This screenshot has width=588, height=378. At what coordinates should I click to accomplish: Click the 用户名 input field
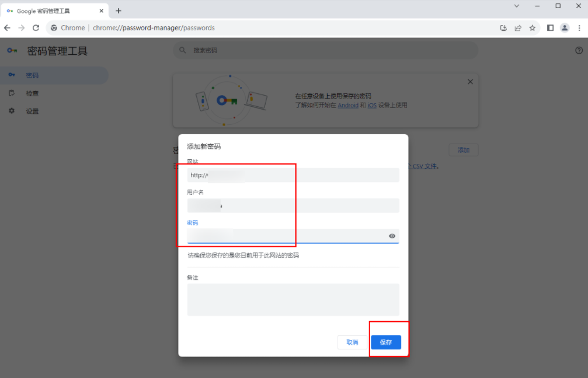click(293, 205)
